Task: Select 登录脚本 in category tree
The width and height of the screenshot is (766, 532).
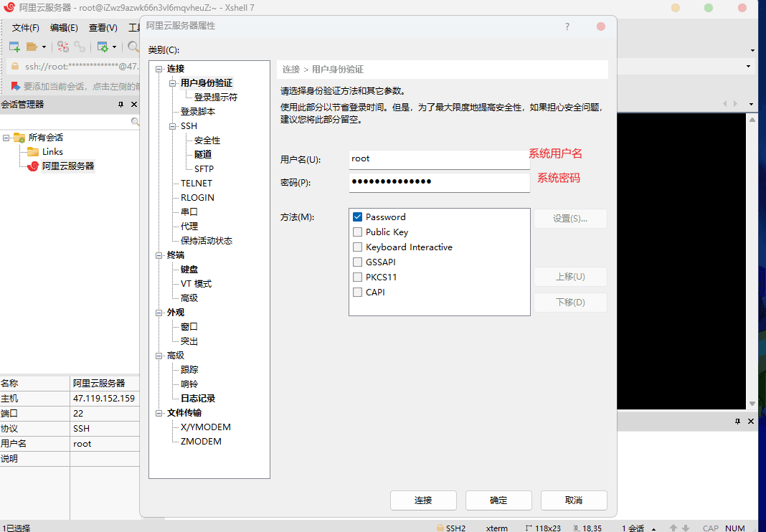Action: pos(198,112)
